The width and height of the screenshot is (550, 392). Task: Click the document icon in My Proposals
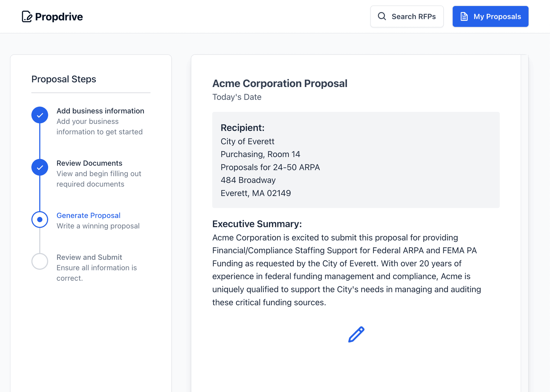[464, 17]
